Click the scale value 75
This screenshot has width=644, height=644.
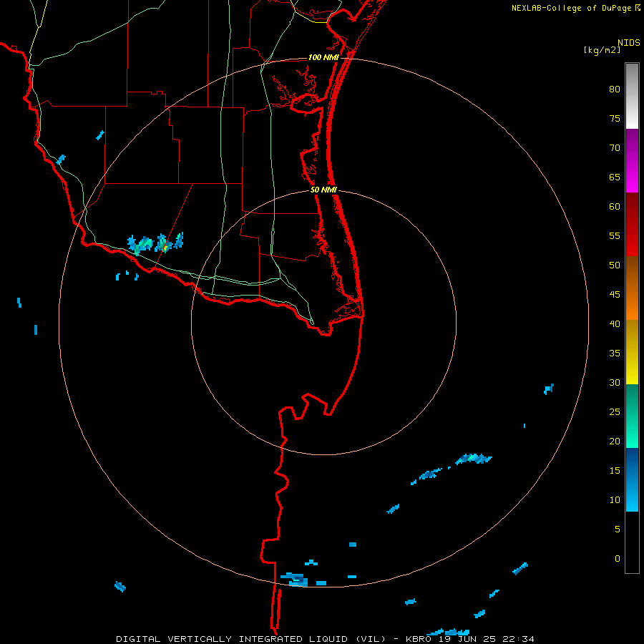(615, 118)
